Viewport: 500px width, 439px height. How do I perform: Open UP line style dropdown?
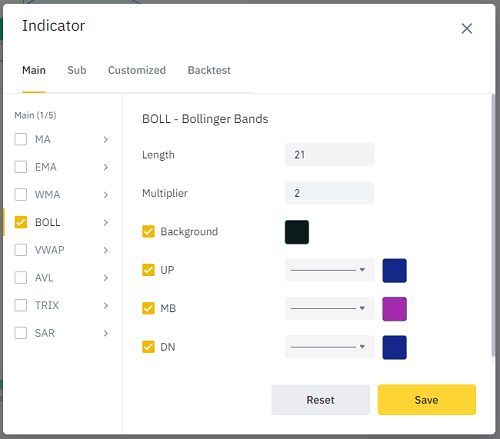click(x=329, y=270)
